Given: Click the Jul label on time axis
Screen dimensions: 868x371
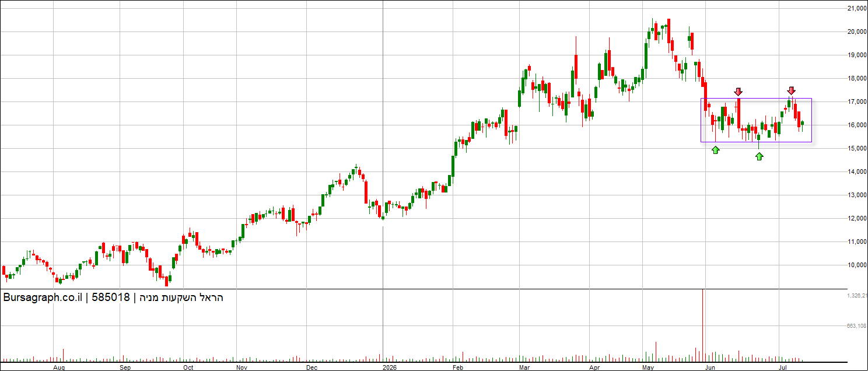Looking at the screenshot, I should (x=783, y=368).
